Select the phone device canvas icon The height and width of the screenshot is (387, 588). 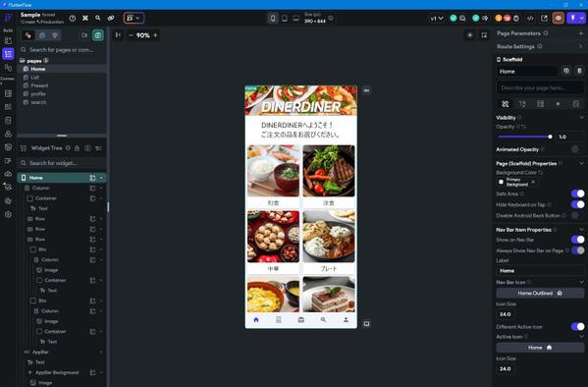click(x=273, y=18)
